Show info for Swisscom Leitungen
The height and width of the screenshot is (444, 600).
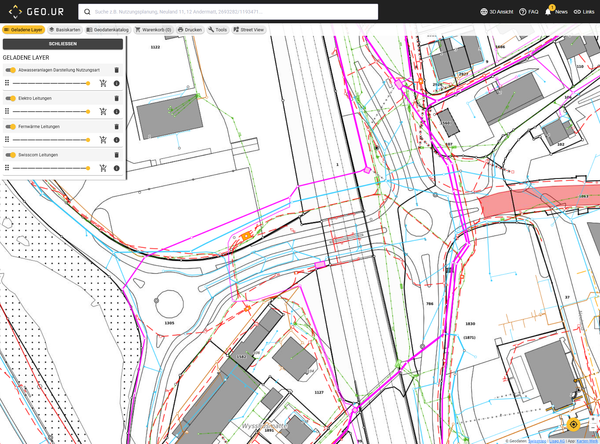[117, 168]
